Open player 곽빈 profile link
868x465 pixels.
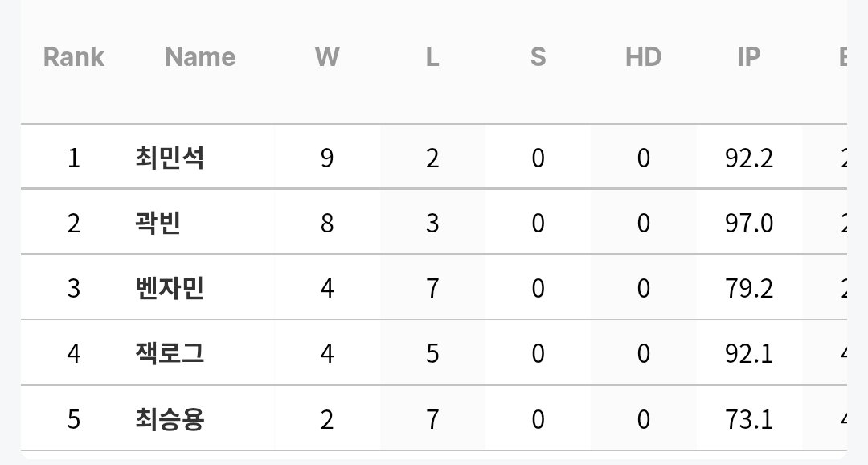tap(158, 224)
